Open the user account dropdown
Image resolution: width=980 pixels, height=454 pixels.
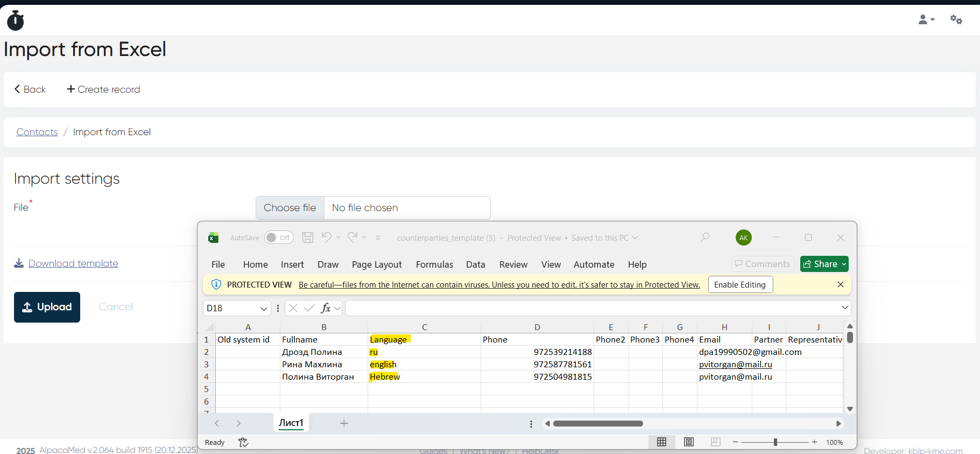coord(926,20)
